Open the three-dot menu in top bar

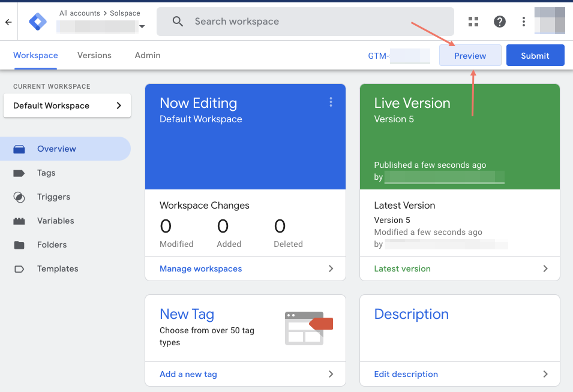click(523, 22)
